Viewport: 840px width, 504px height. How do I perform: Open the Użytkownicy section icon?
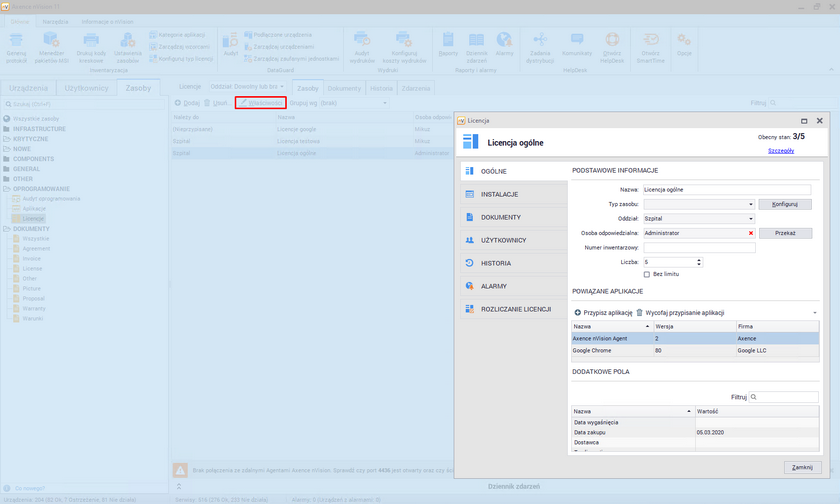[469, 240]
